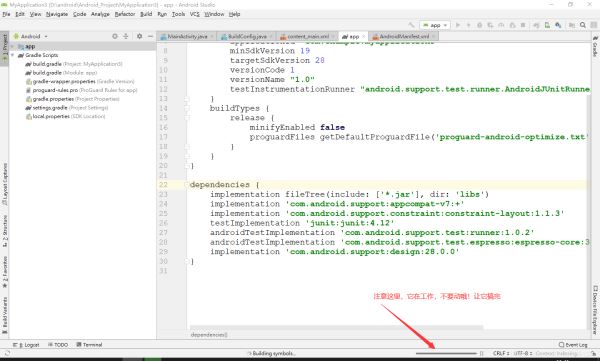Toggle the Structure side tab
This screenshot has height=361, width=600.
tap(4, 232)
